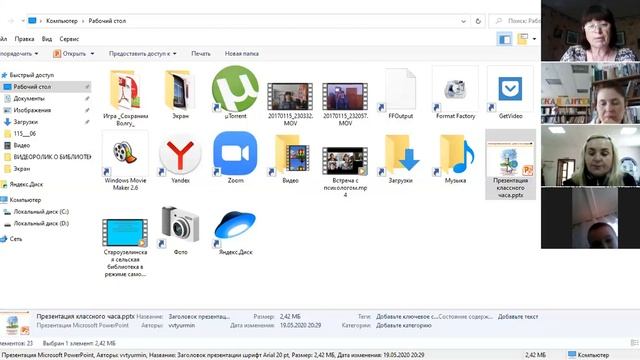
Task: Open Видео in the navigation sidebar
Action: 21,145
